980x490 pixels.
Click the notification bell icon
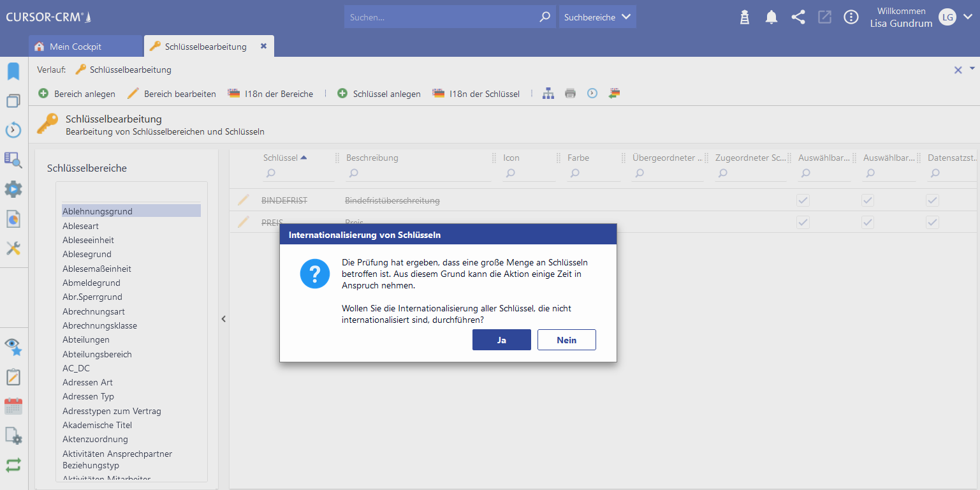(x=772, y=17)
